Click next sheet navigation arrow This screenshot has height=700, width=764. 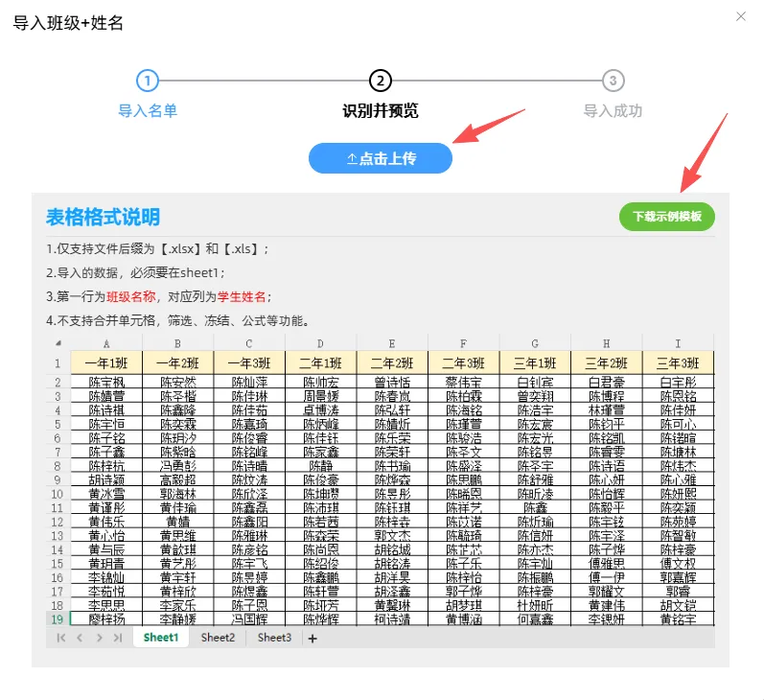pos(99,638)
